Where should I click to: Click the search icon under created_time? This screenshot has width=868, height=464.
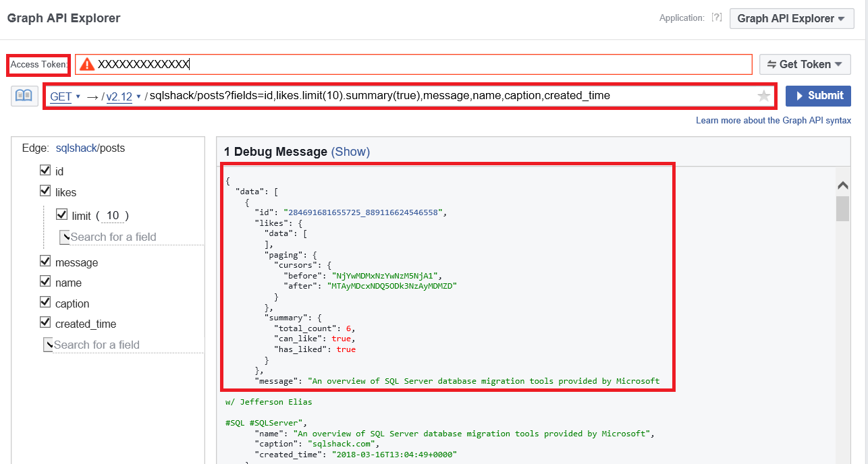pos(48,345)
